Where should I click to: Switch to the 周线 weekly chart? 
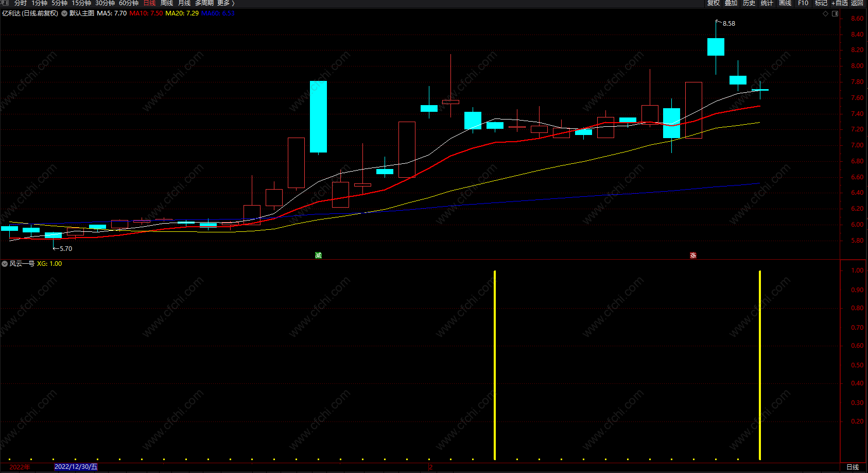[167, 3]
